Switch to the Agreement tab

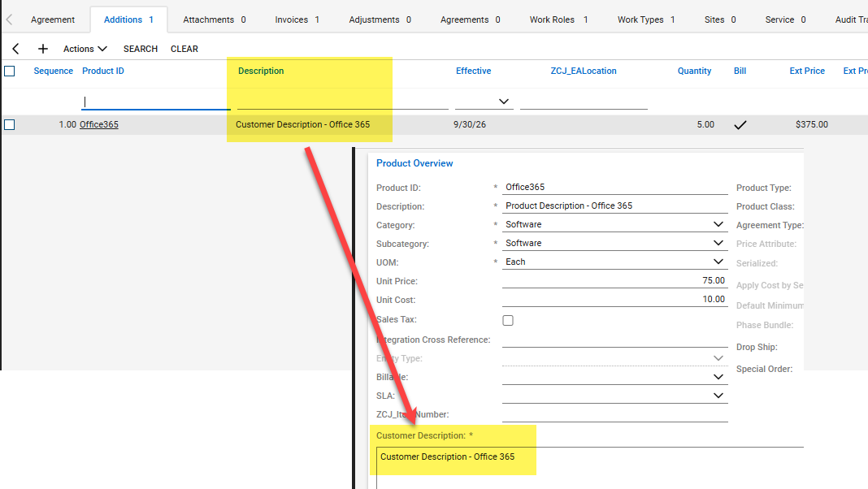click(x=53, y=19)
